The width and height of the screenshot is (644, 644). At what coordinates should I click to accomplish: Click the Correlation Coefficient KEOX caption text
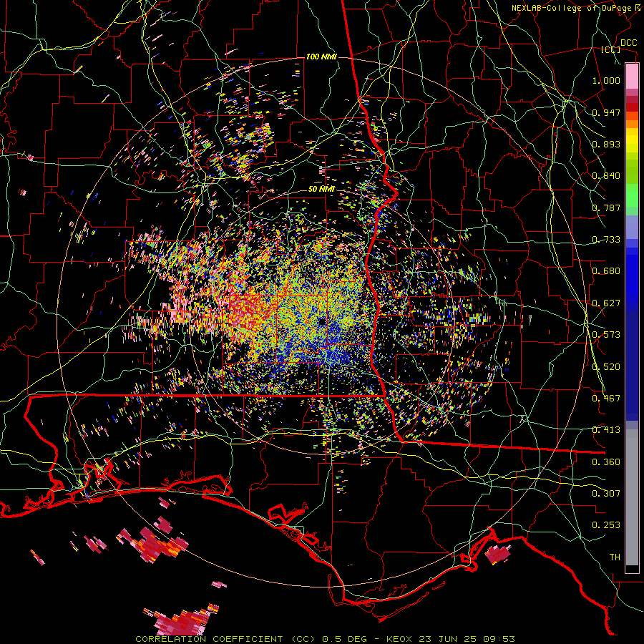[x=326, y=639]
